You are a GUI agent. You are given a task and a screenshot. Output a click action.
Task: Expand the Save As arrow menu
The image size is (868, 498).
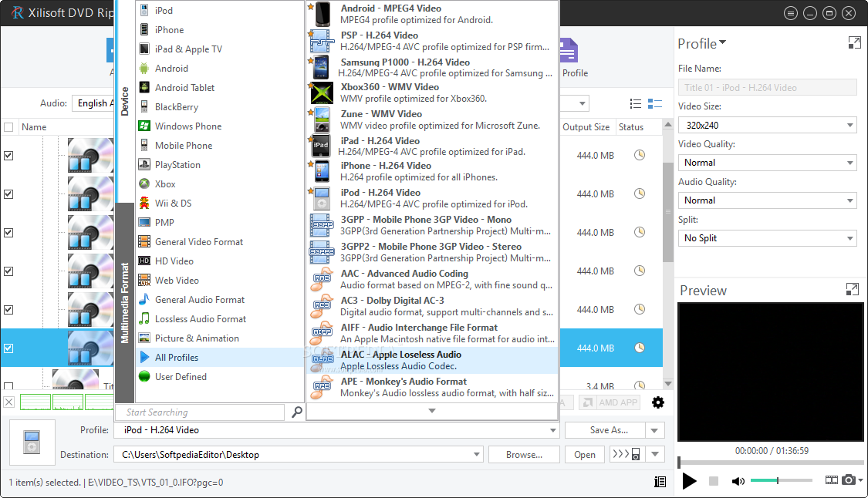click(655, 430)
